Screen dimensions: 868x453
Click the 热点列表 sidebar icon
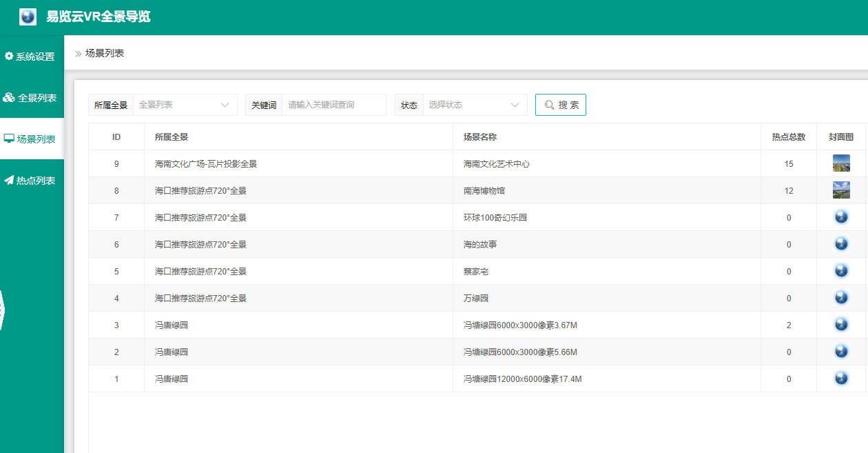click(9, 179)
